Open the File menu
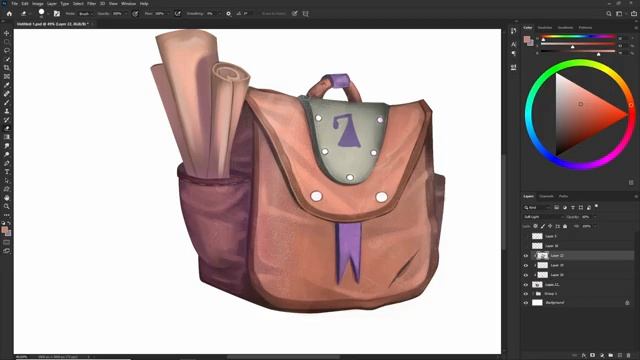 (14, 4)
